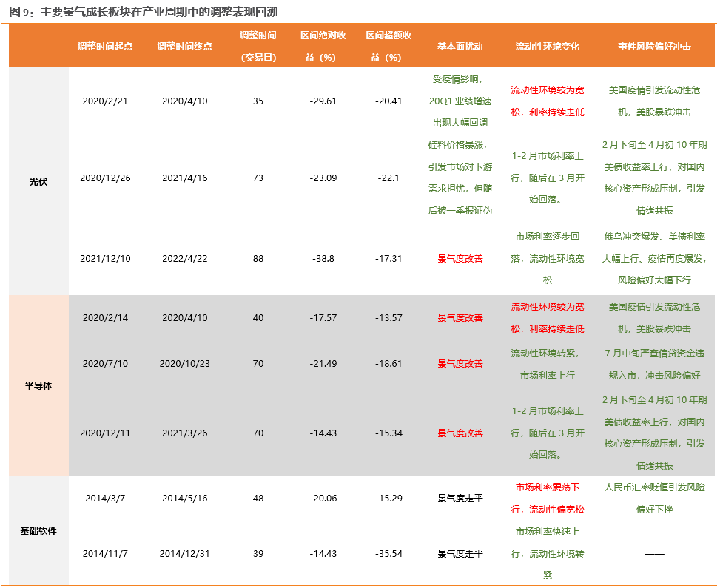This screenshot has height=588, width=720.
Task: Select absolute return -17.57
Action: pyautogui.click(x=323, y=318)
